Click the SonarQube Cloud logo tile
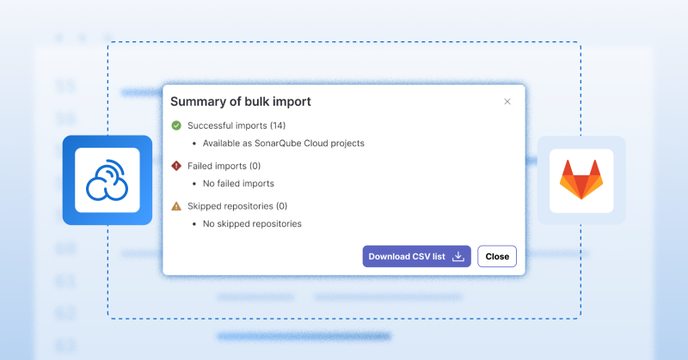Viewport: 688px width, 360px height. (108, 180)
